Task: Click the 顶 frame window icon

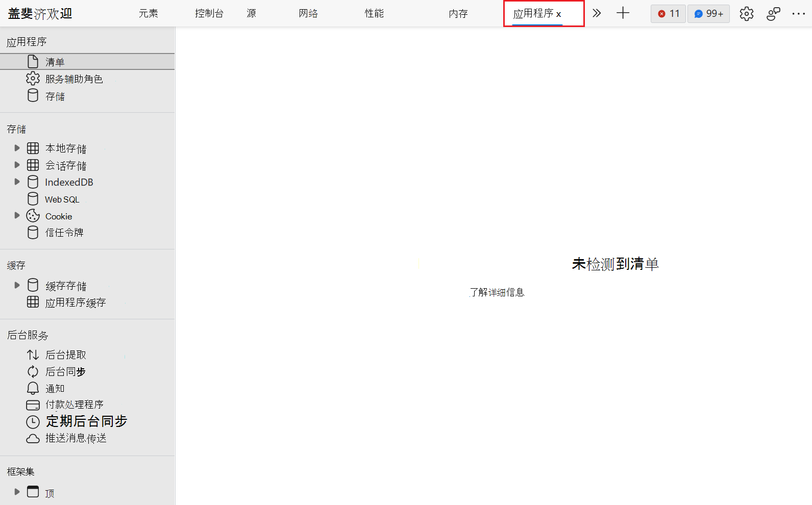Action: (33, 492)
